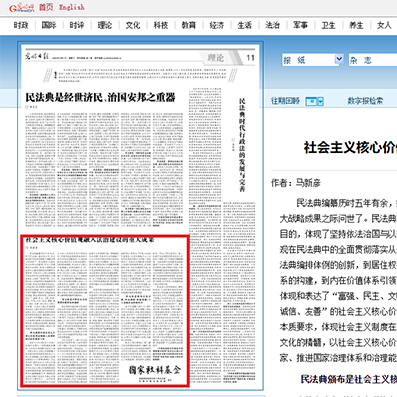Screen dimensions: 397x397
Task: Click the Guangming Online logo
Action: pyautogui.click(x=22, y=8)
